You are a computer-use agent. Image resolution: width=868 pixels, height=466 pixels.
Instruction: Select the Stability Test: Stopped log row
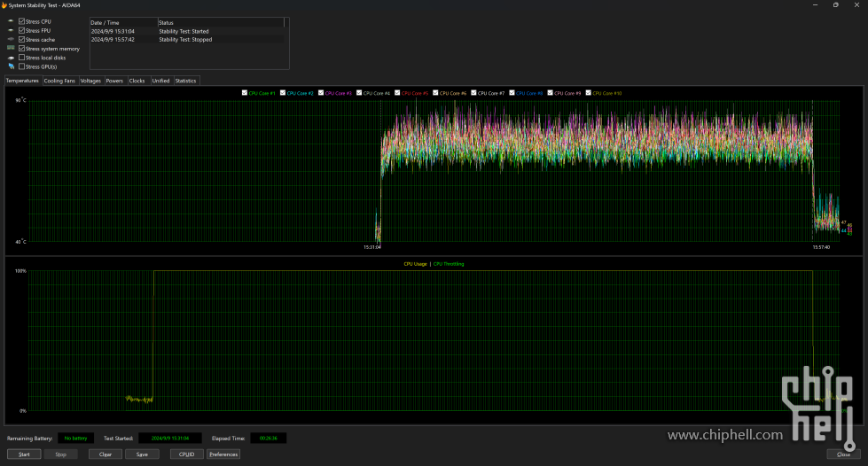tap(187, 40)
